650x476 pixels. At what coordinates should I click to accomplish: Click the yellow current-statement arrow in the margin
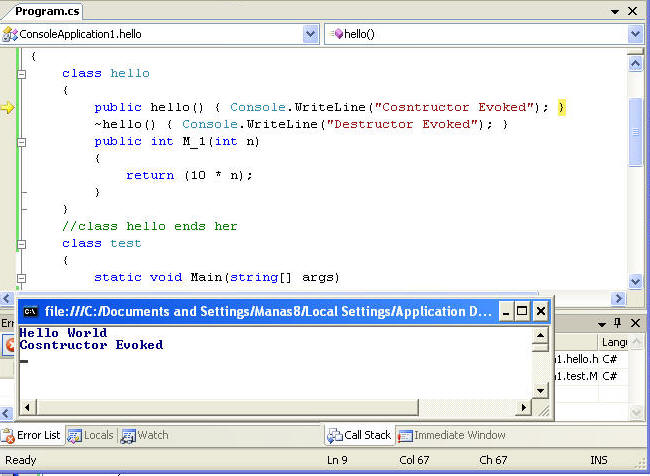[x=8, y=107]
